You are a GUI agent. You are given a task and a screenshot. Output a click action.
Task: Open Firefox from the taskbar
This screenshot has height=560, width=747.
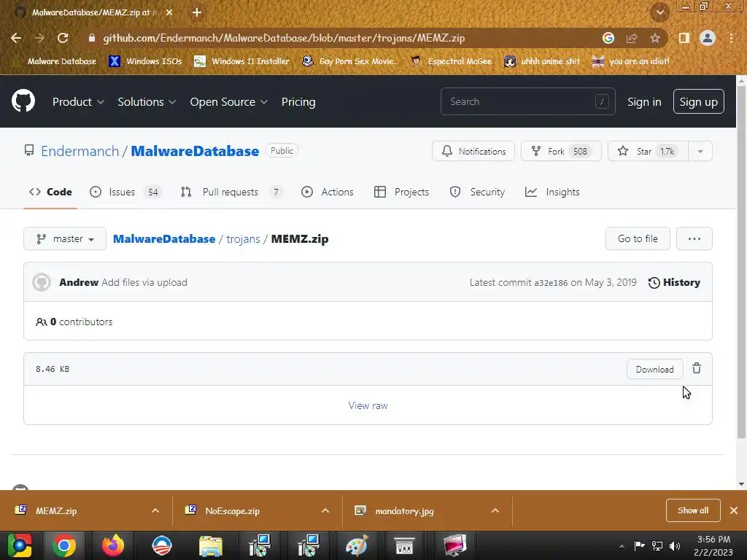[x=113, y=545]
